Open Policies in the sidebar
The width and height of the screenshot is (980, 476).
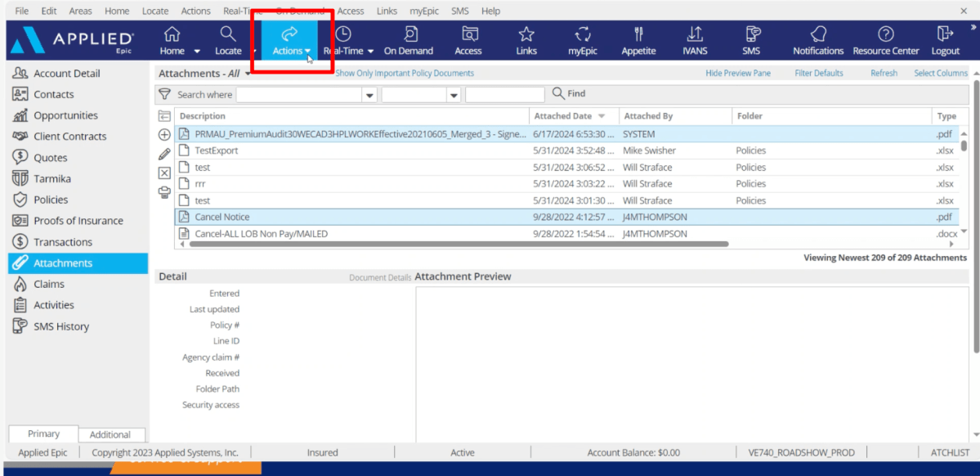pyautogui.click(x=51, y=200)
